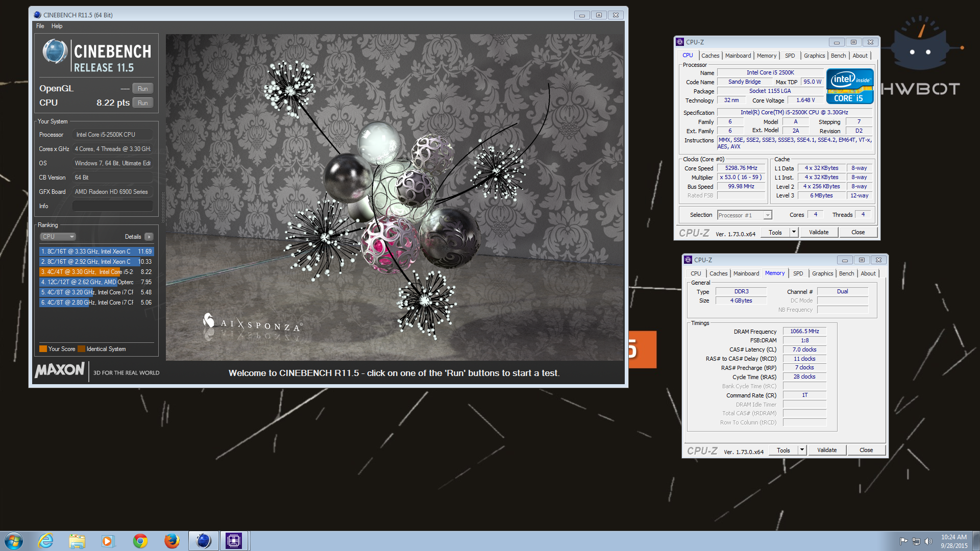Click Close button in lower CPU-Z window
This screenshot has height=551, width=980.
866,450
